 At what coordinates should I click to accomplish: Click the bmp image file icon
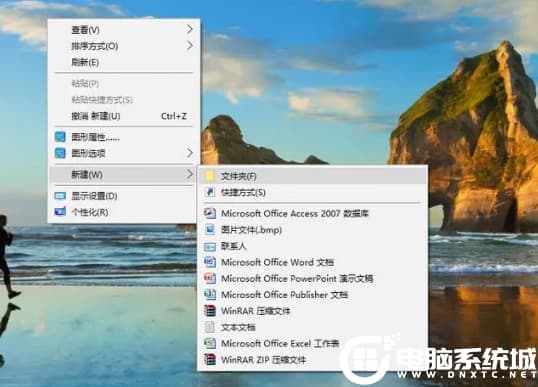tap(210, 229)
